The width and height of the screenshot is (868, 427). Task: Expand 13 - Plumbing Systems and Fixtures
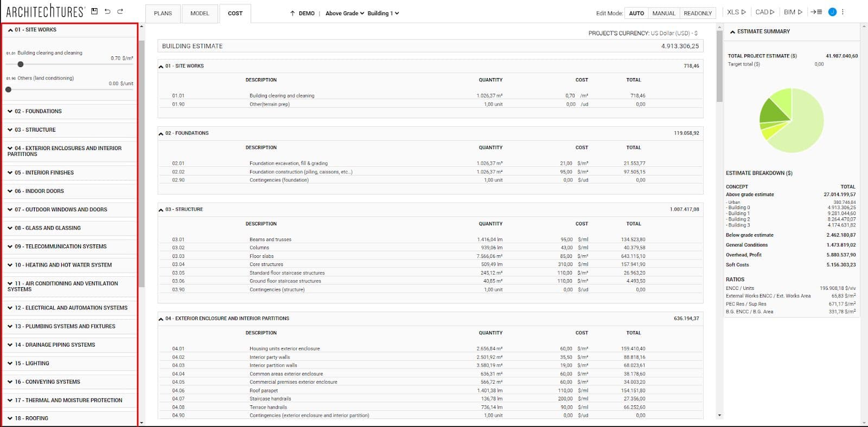69,326
